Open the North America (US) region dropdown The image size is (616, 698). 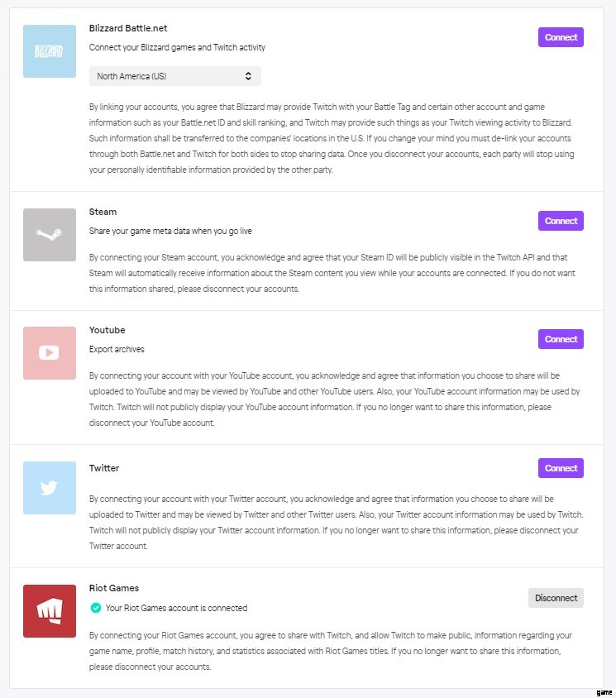pos(175,76)
